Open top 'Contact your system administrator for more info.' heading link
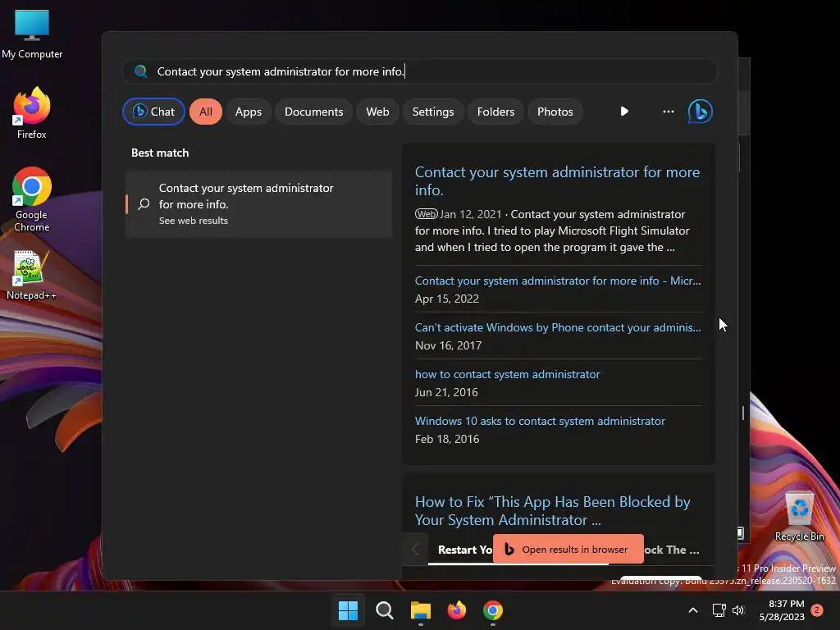The height and width of the screenshot is (630, 840). [x=557, y=181]
